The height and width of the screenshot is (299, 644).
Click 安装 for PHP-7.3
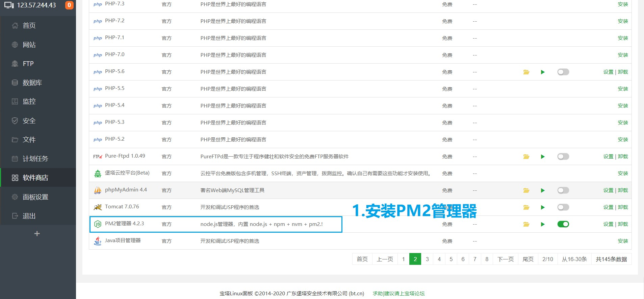tap(623, 4)
